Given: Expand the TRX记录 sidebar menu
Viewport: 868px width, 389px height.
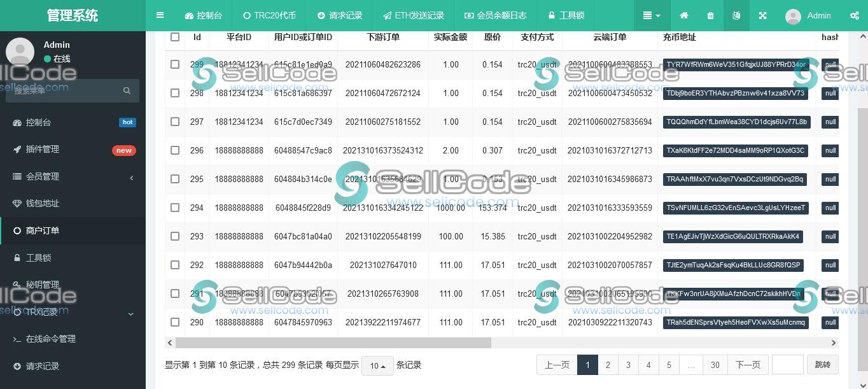Looking at the screenshot, I should click(73, 312).
